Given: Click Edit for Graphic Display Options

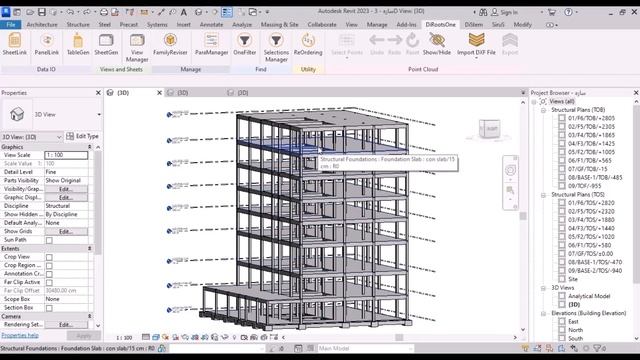Looking at the screenshot, I should coord(66,198).
